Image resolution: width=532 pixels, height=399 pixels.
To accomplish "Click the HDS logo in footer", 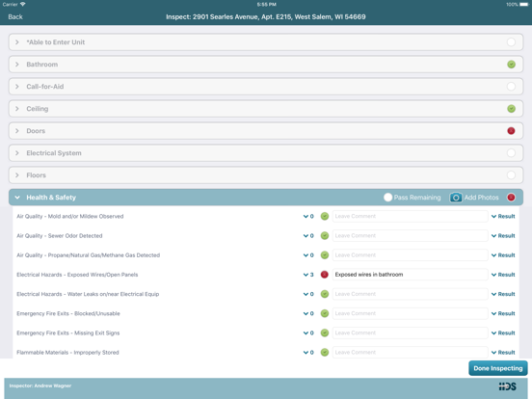I will [507, 386].
